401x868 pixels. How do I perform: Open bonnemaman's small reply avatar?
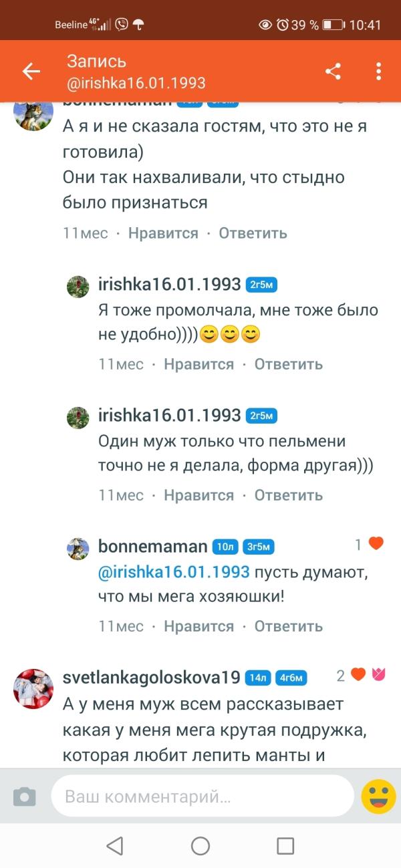pos(78,549)
